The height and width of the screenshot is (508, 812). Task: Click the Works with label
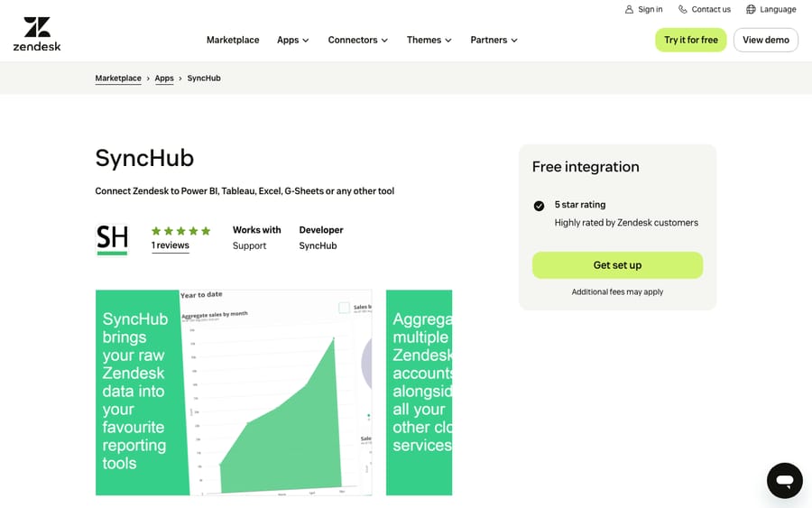tap(257, 230)
